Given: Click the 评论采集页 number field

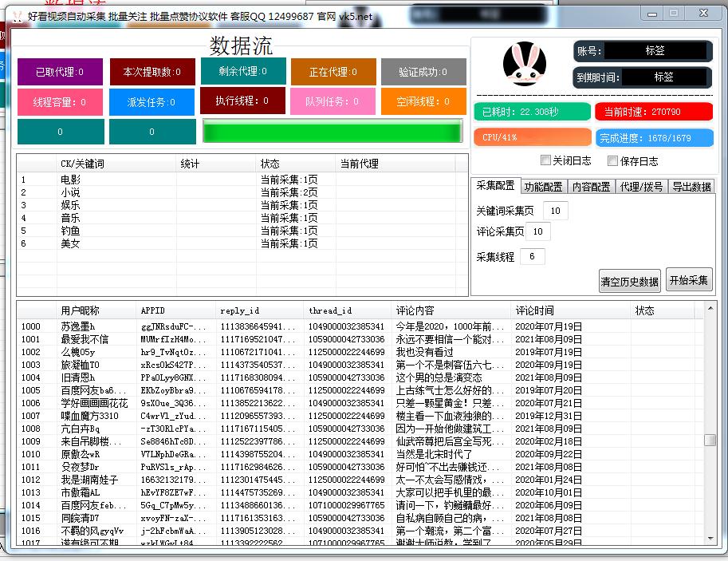Looking at the screenshot, I should pyautogui.click(x=537, y=231).
